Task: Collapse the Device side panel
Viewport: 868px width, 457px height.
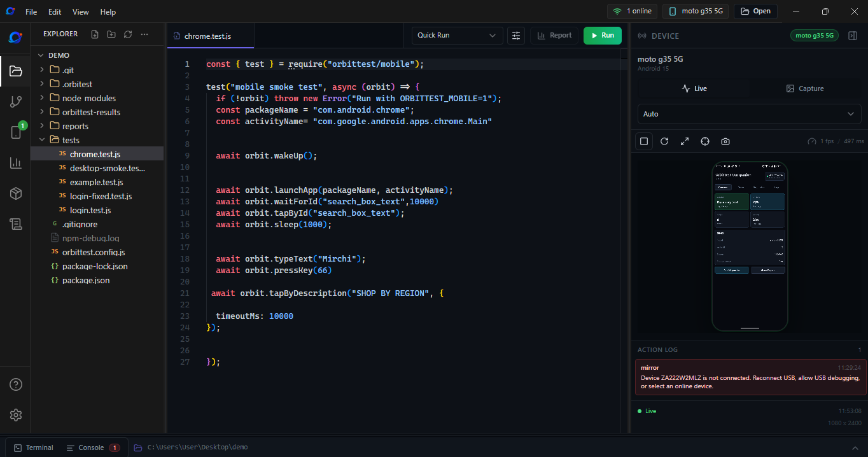Action: [853, 36]
